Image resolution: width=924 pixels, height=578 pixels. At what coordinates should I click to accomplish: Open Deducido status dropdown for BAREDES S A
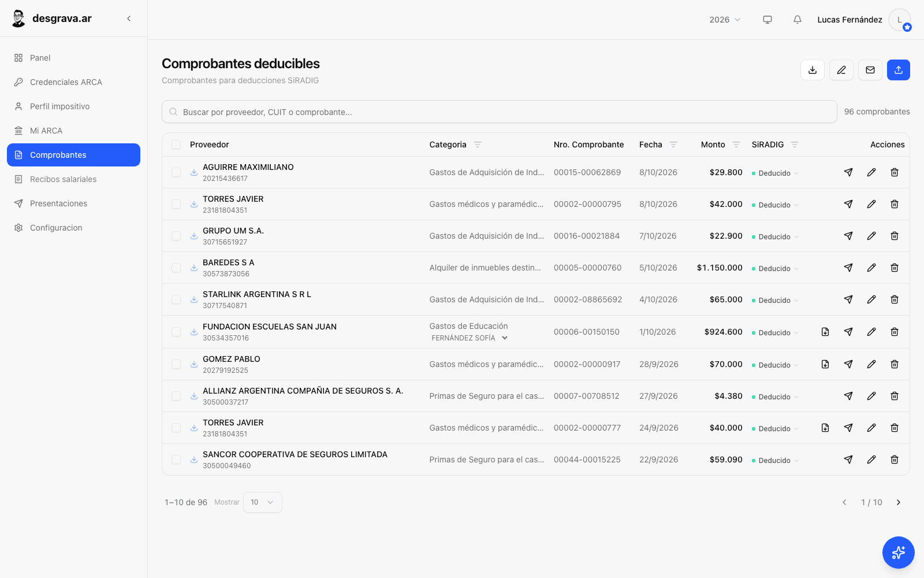pyautogui.click(x=776, y=269)
